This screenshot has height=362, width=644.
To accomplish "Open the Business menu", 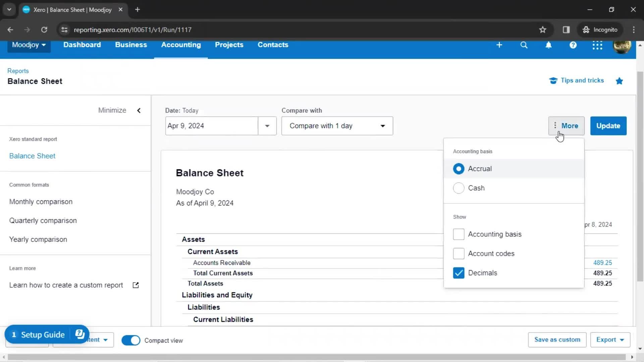I will (131, 45).
